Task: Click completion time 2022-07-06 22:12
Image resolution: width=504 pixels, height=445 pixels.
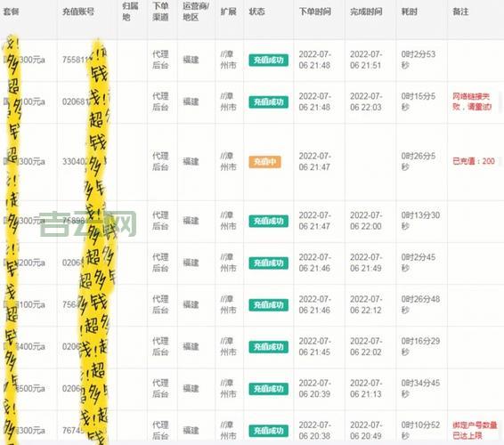Action: pyautogui.click(x=366, y=304)
